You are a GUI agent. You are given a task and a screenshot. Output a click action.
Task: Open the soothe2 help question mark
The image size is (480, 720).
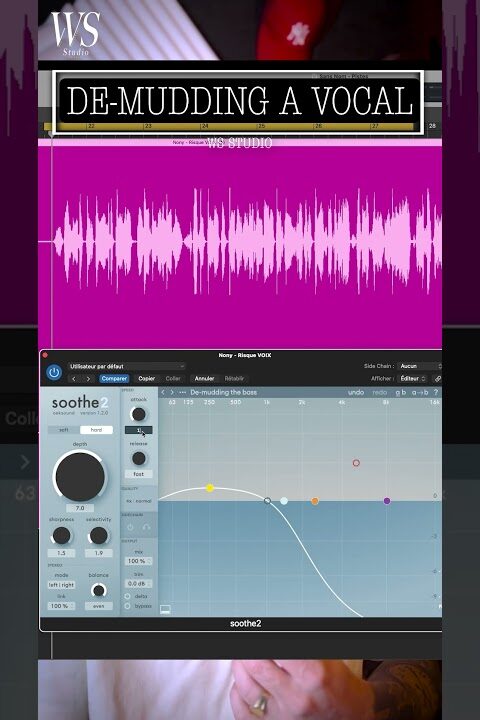435,392
